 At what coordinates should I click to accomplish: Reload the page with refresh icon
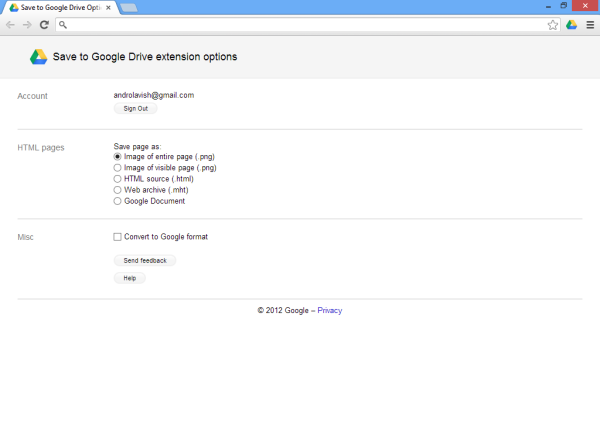click(44, 25)
